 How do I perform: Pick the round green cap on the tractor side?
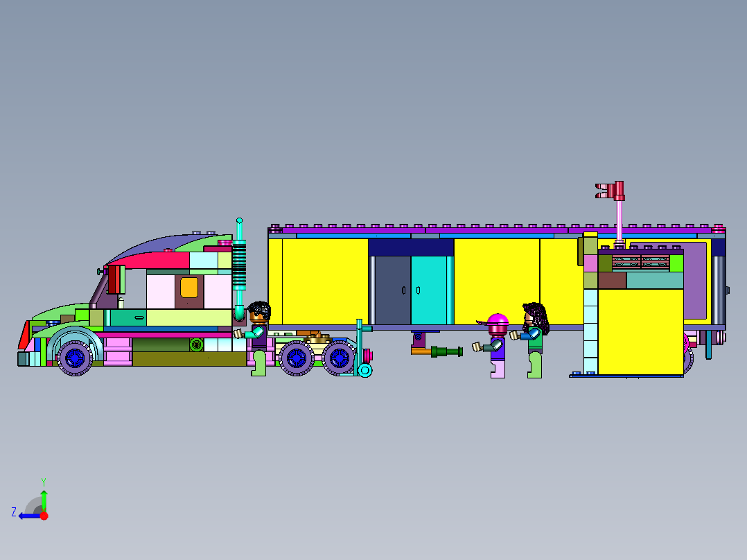click(196, 344)
